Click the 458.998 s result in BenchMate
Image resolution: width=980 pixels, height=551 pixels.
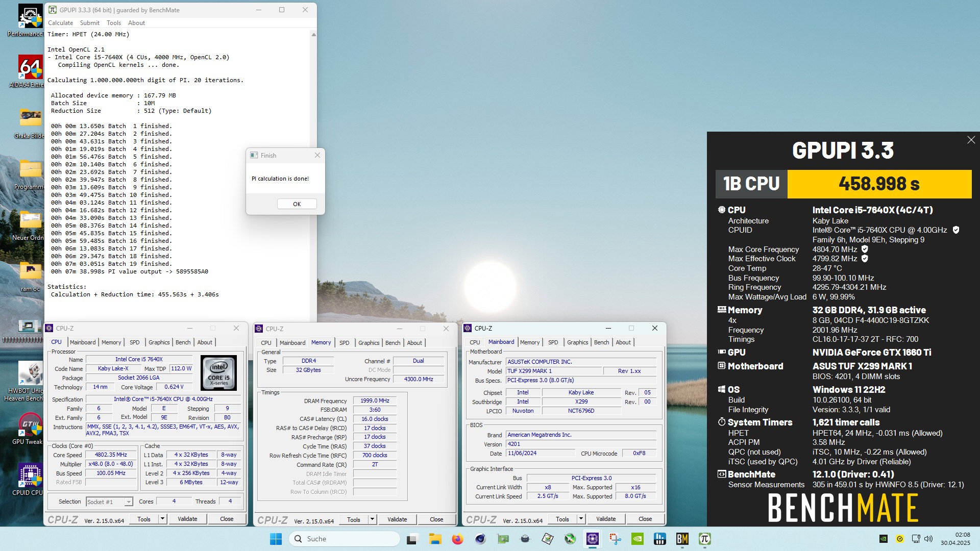879,184
